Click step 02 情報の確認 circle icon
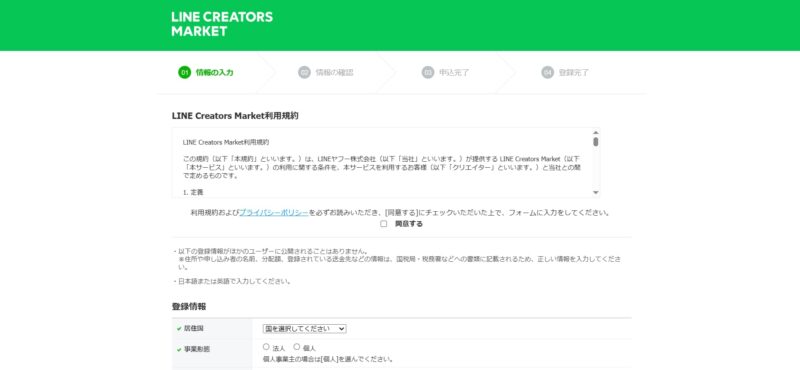 point(304,72)
